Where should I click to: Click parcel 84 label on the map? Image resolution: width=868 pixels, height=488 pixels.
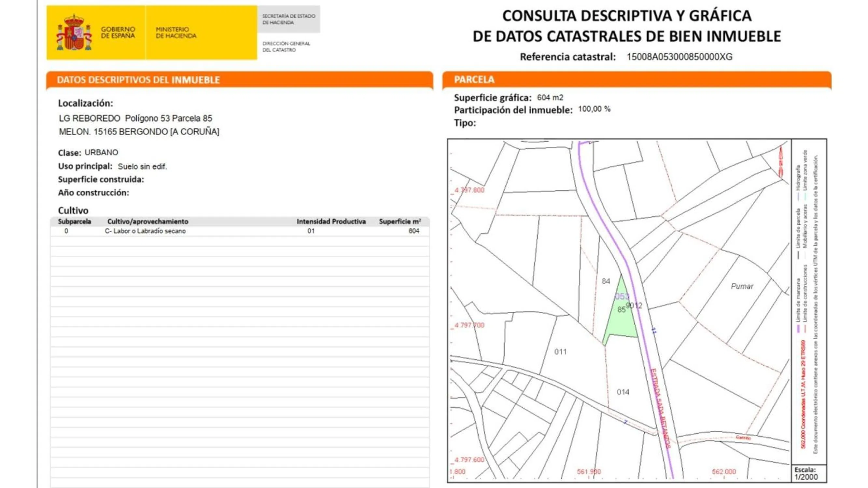(x=606, y=281)
